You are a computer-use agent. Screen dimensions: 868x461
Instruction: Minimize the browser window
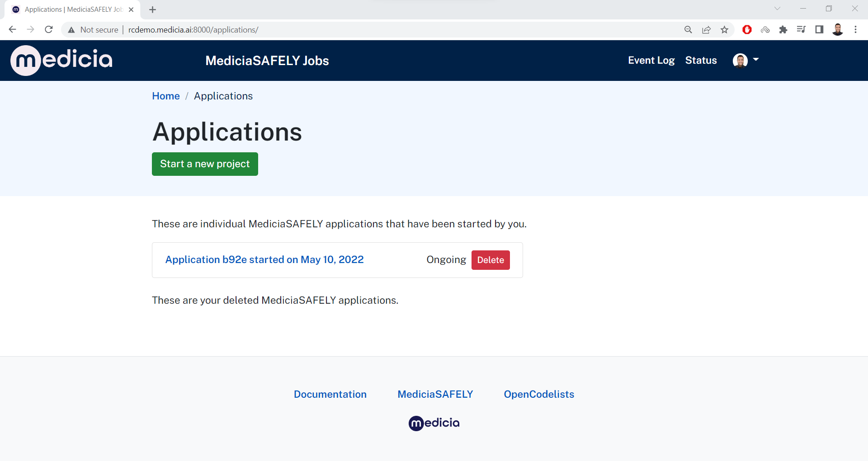point(803,9)
